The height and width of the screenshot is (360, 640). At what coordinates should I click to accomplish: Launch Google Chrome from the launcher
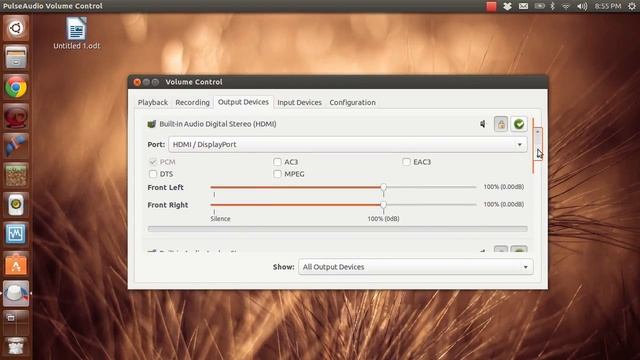(16, 87)
